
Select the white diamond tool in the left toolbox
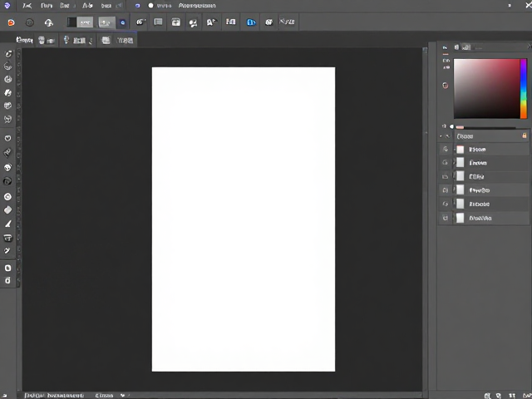point(7,210)
